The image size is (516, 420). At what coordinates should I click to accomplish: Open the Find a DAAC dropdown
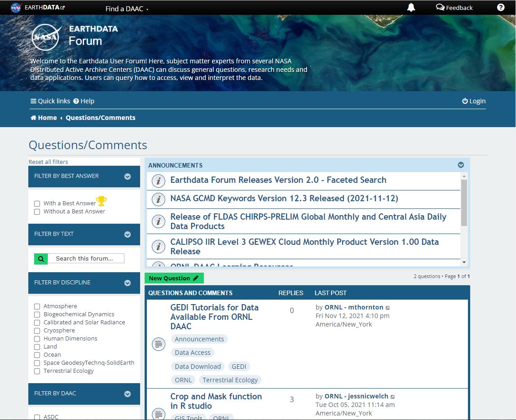pos(127,9)
